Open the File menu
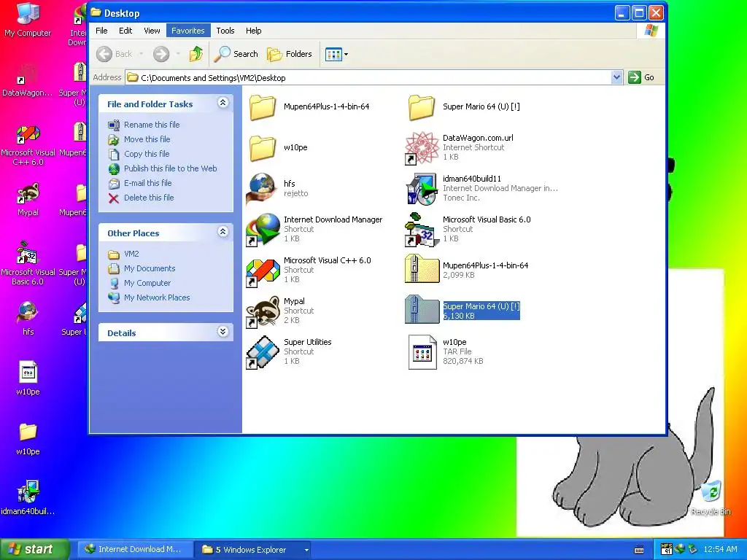Image resolution: width=747 pixels, height=560 pixels. pos(101,31)
